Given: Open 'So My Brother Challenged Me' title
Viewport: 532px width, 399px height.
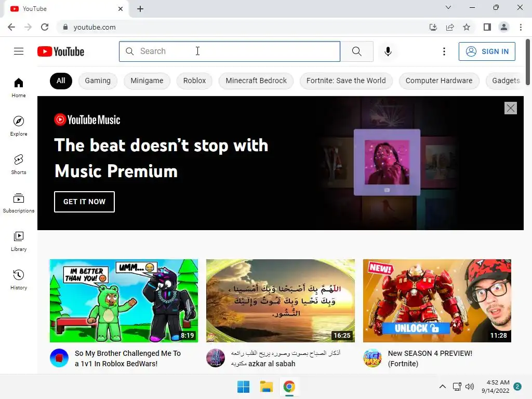Looking at the screenshot, I should 128,358.
